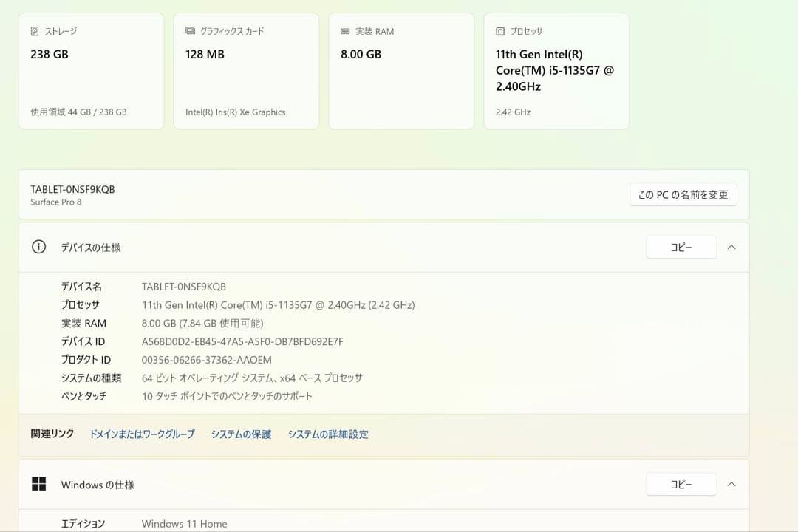Open the システムの詳細設定 link
The image size is (798, 532).
[328, 434]
